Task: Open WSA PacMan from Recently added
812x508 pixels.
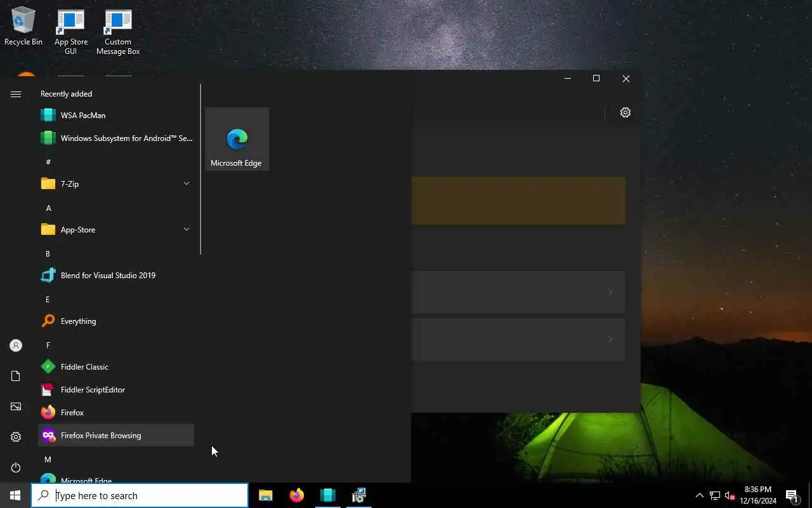Action: (116, 115)
